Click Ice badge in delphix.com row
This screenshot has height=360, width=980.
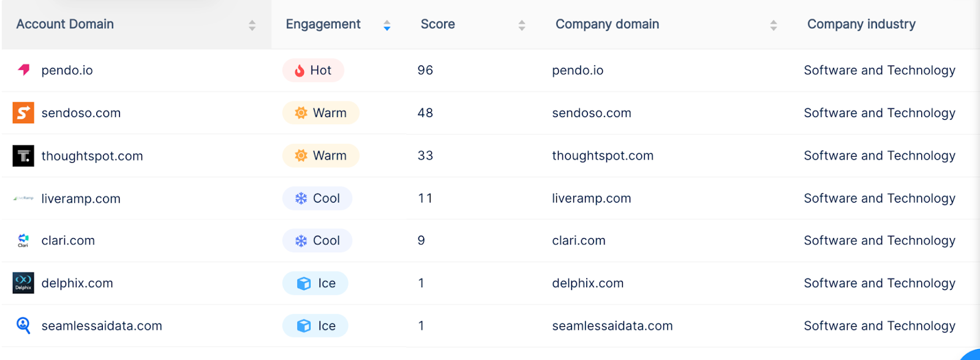pyautogui.click(x=315, y=283)
